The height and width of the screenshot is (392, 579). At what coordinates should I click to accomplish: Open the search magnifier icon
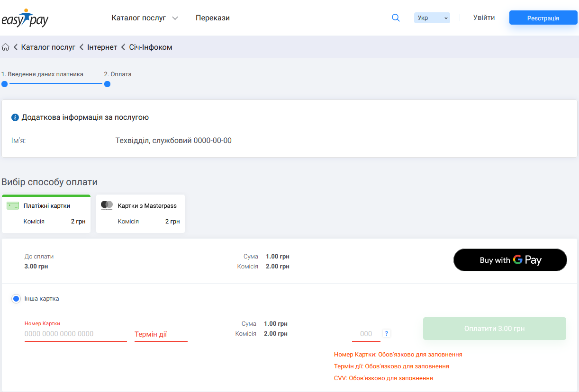click(x=396, y=18)
